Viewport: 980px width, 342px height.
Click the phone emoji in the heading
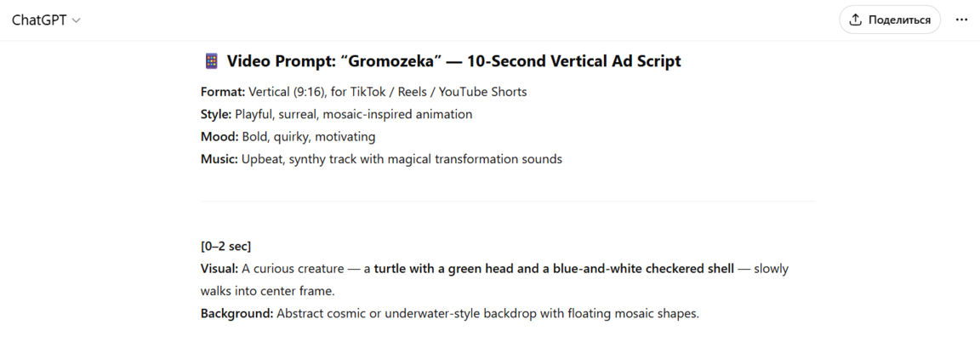[x=212, y=61]
